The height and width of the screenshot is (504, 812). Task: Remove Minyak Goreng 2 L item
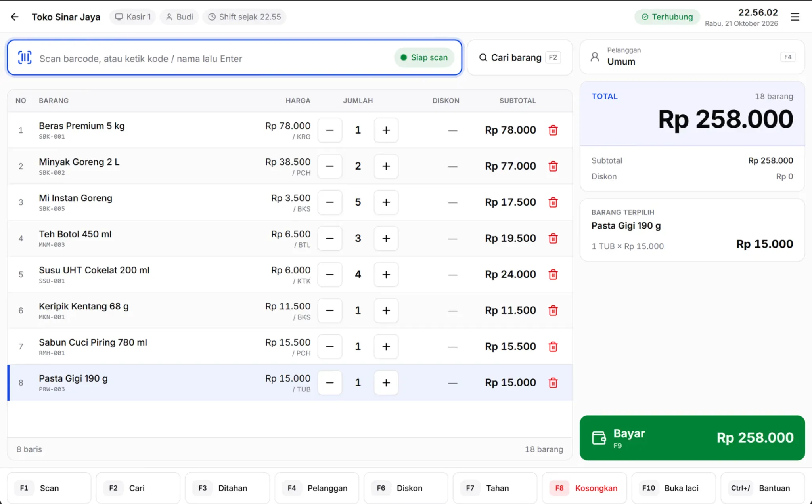(x=553, y=166)
